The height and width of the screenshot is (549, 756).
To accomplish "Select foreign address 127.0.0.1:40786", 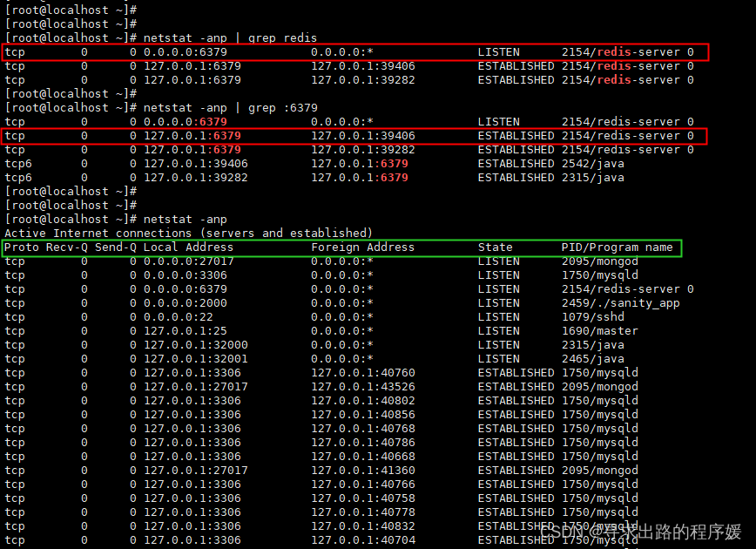I will pyautogui.click(x=363, y=444).
